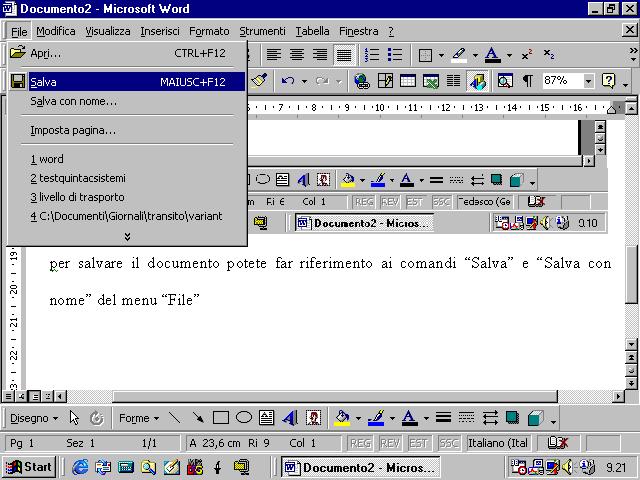Screen dimensions: 640x480
Task: Switch to Outline view button
Action: [48, 396]
